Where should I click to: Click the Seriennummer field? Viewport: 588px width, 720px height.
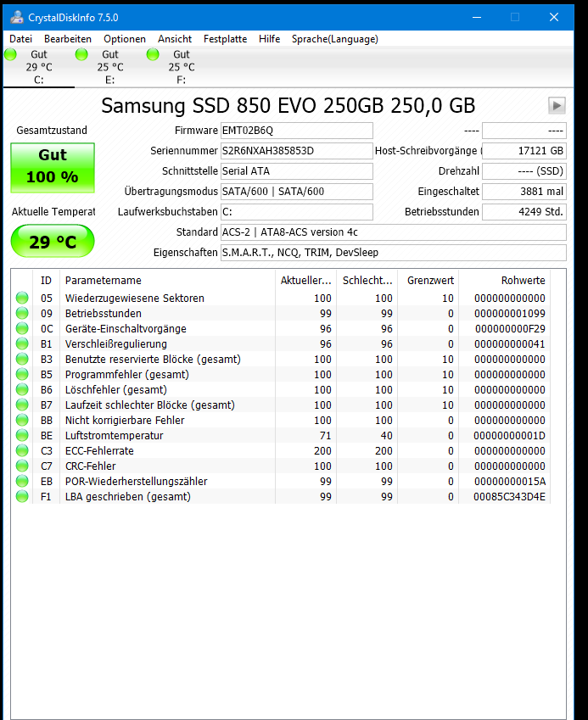pos(297,151)
